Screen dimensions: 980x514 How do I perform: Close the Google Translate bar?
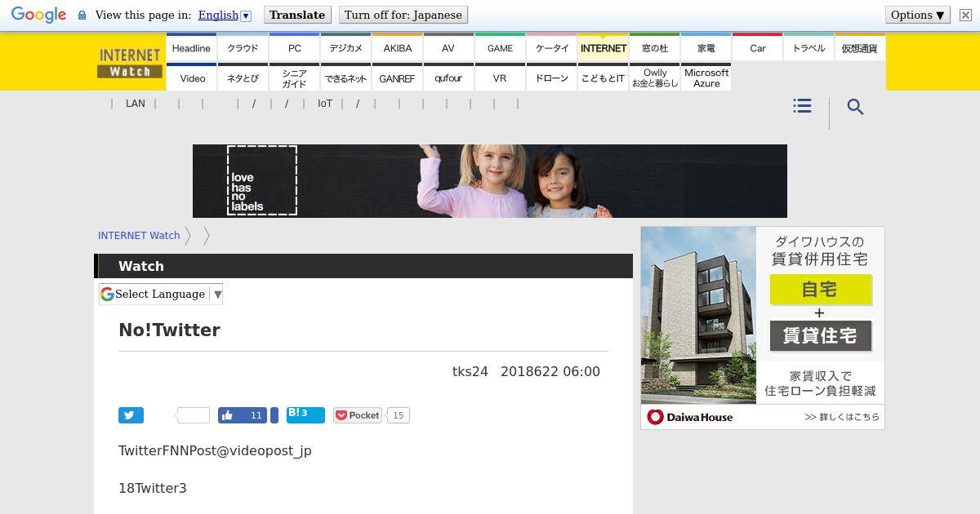tap(965, 15)
